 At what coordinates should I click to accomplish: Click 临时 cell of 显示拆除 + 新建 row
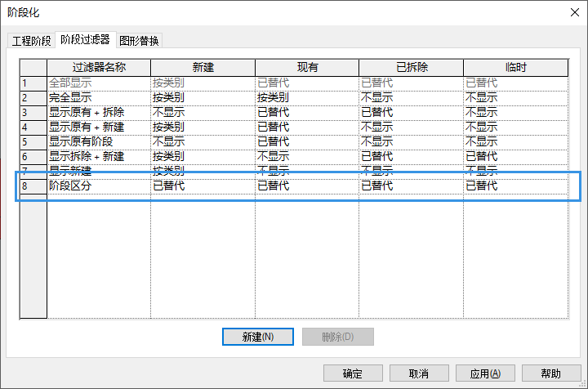516,156
